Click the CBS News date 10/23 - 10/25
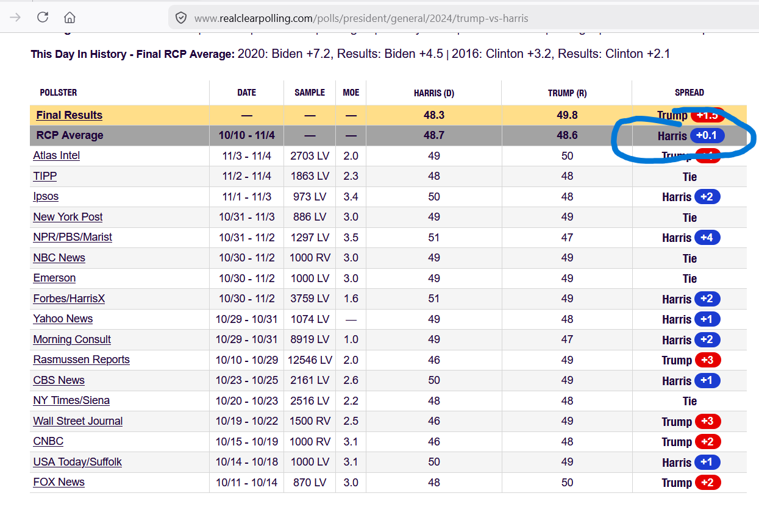The width and height of the screenshot is (759, 532). click(x=247, y=380)
